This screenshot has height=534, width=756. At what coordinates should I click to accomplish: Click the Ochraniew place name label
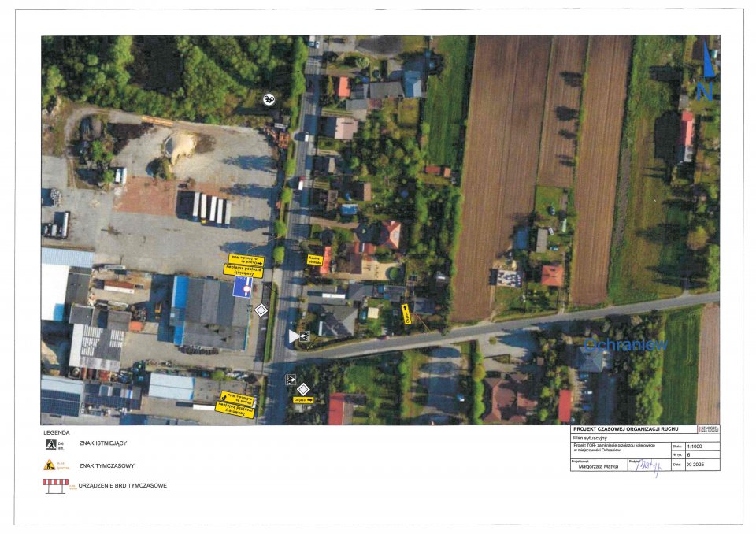click(x=625, y=345)
